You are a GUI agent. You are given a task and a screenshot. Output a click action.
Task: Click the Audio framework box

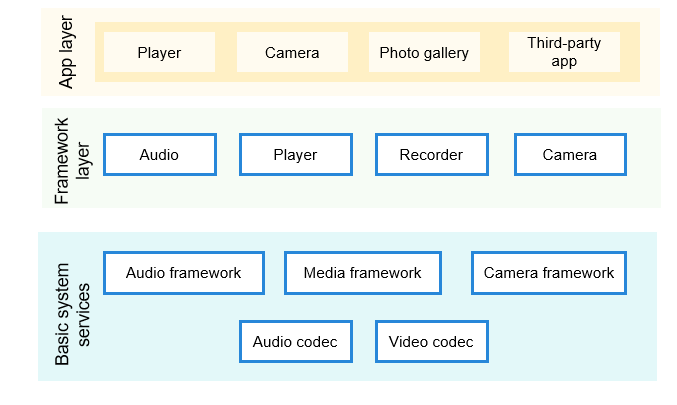click(x=183, y=273)
